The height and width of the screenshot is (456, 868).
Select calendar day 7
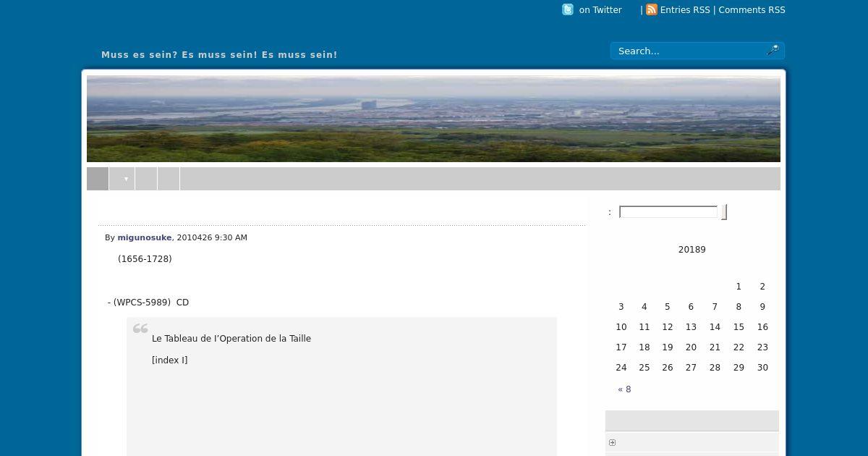click(x=715, y=307)
